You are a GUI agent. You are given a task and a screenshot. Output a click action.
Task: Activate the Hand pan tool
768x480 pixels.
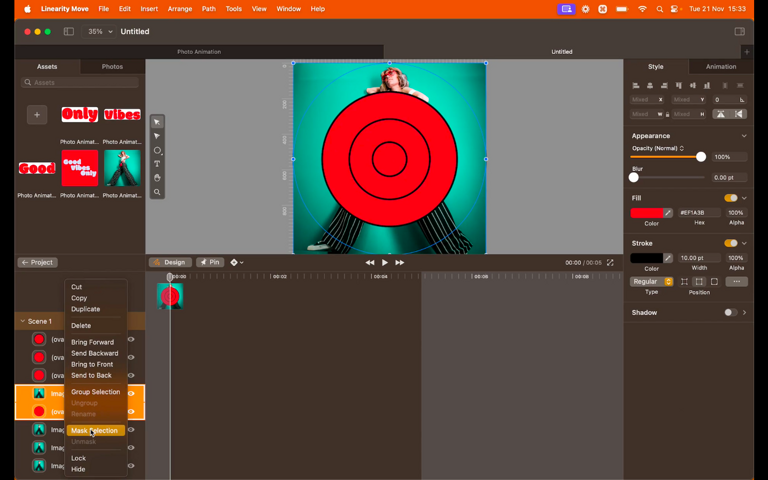click(157, 178)
